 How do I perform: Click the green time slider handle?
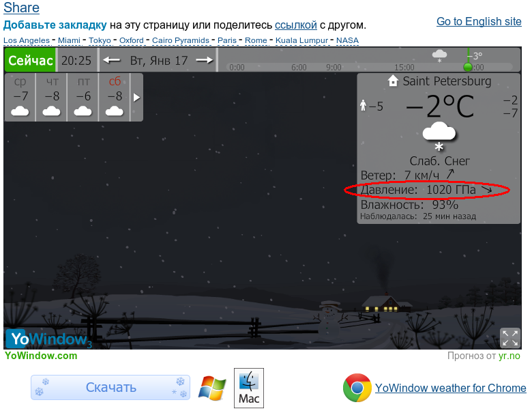tap(468, 67)
